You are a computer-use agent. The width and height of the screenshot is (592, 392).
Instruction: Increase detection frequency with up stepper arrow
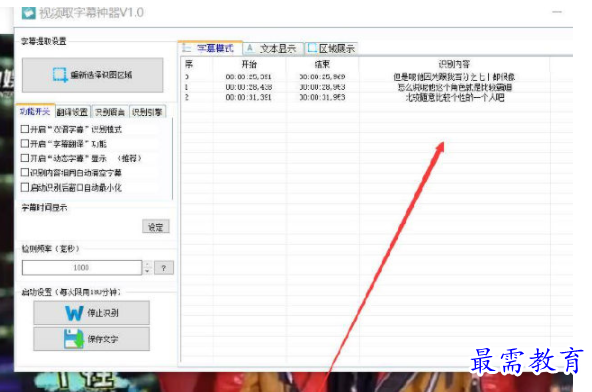(147, 264)
